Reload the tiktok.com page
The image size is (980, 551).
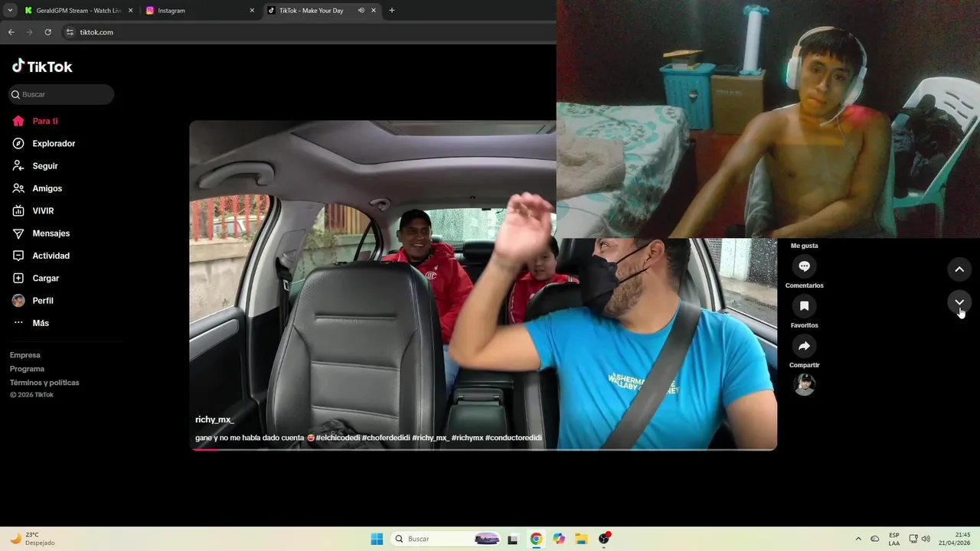click(x=48, y=32)
